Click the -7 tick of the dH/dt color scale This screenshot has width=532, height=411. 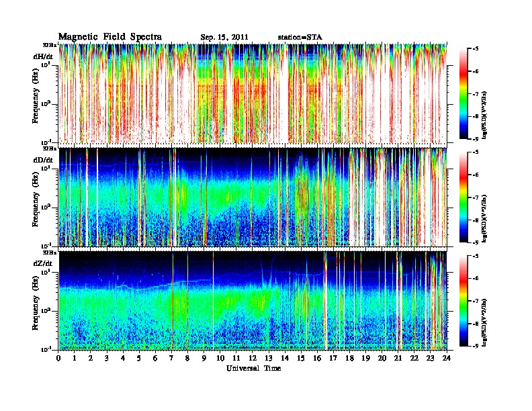click(475, 94)
